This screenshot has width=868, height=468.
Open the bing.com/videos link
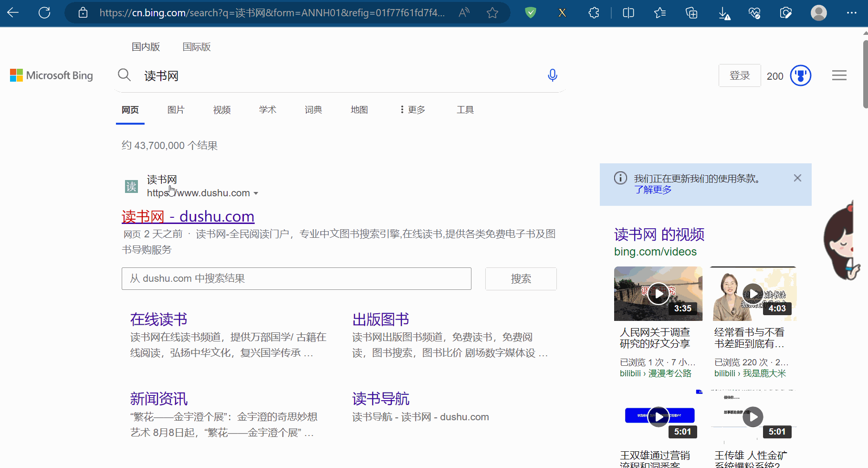tap(655, 252)
